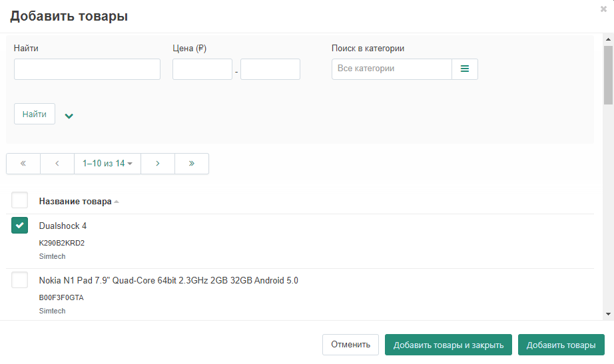This screenshot has width=614, height=364.
Task: Focus the minimum price input field
Action: point(202,69)
